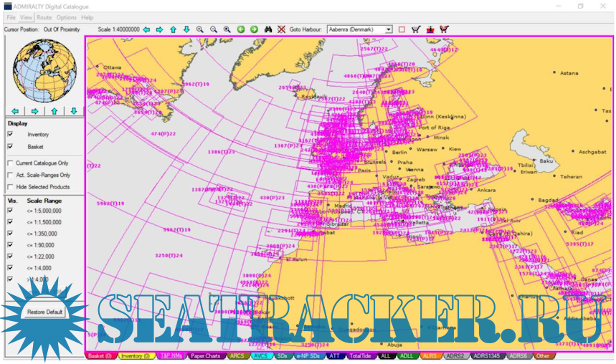Click the black shopping basket icon
Image resolution: width=616 pixels, height=364 pixels.
416,29
